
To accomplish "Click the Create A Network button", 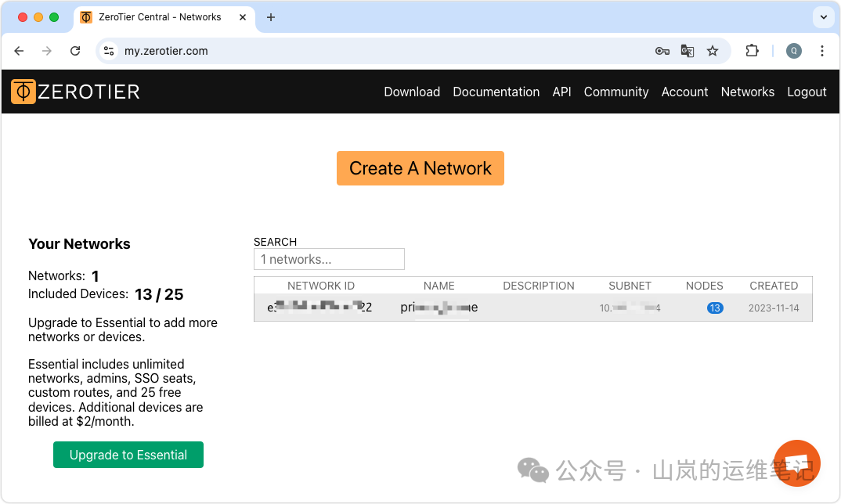I will point(420,168).
